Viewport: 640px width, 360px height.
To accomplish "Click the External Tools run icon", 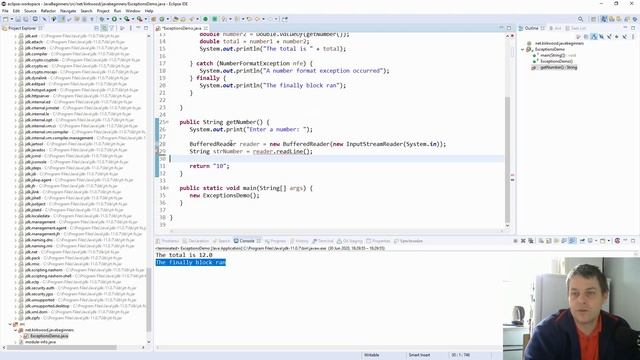I will pyautogui.click(x=139, y=19).
